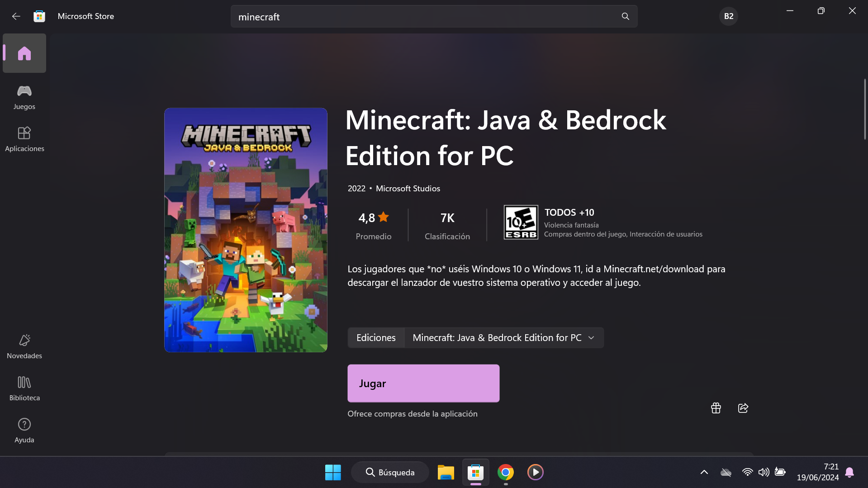Click the ESRB Everyone 10+ rating badge
Screen dimensions: 868x488
(x=521, y=222)
